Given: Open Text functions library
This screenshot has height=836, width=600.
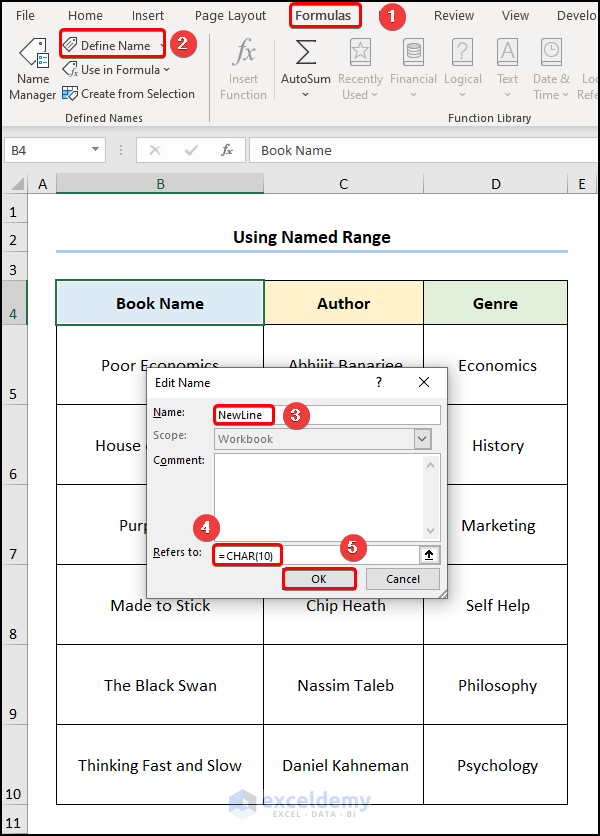Looking at the screenshot, I should (508, 68).
